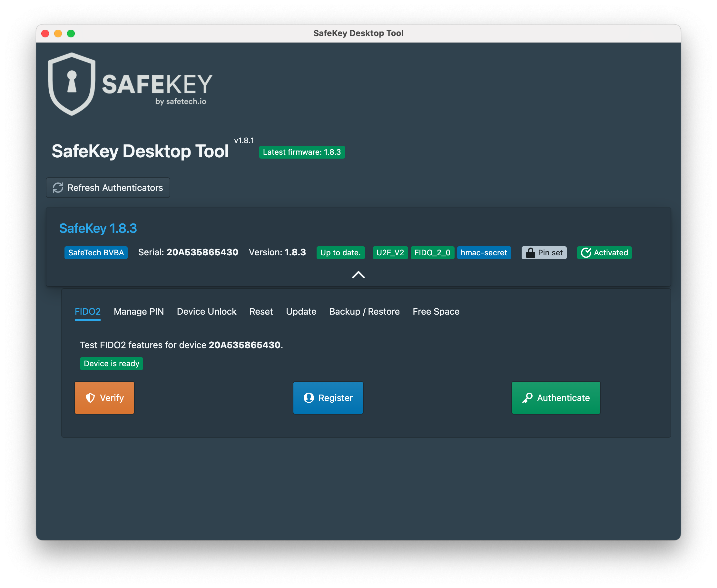
Task: Open the Backup / Restore tab
Action: click(x=364, y=311)
